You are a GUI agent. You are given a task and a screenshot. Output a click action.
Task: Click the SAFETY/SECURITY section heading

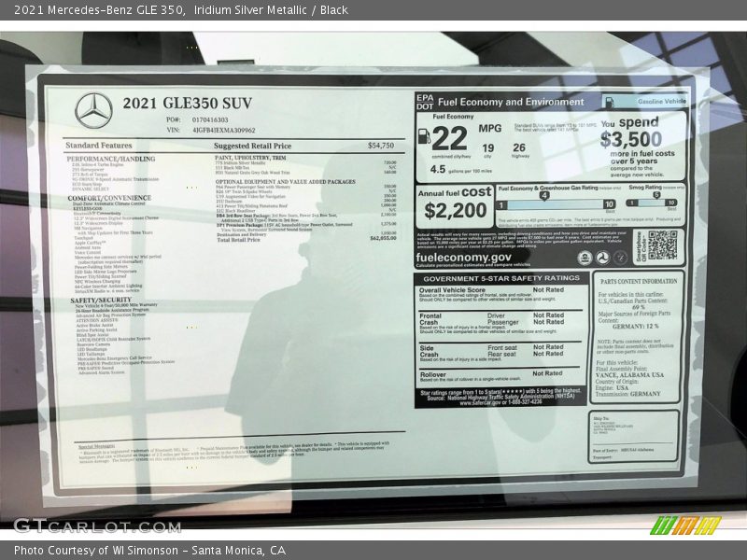point(101,301)
